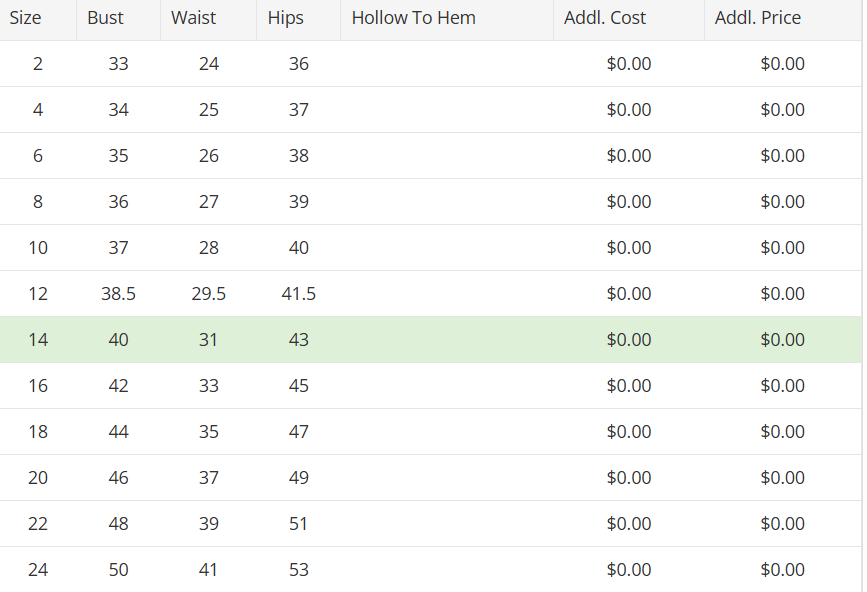Click the Waist column header
The image size is (867, 592).
(x=193, y=18)
